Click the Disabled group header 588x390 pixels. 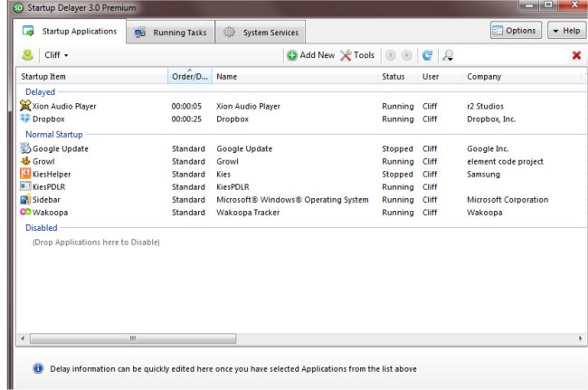point(42,228)
